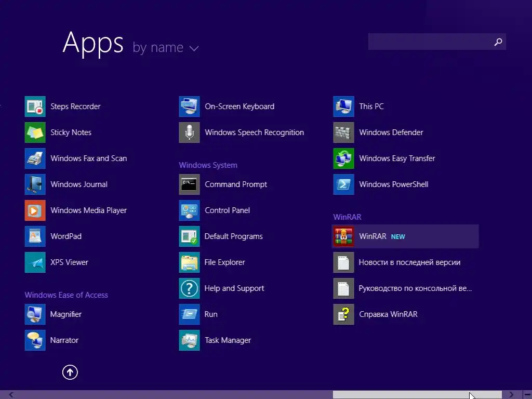Image resolution: width=532 pixels, height=399 pixels.
Task: Open the Руководство по консольной document icon
Action: [344, 288]
